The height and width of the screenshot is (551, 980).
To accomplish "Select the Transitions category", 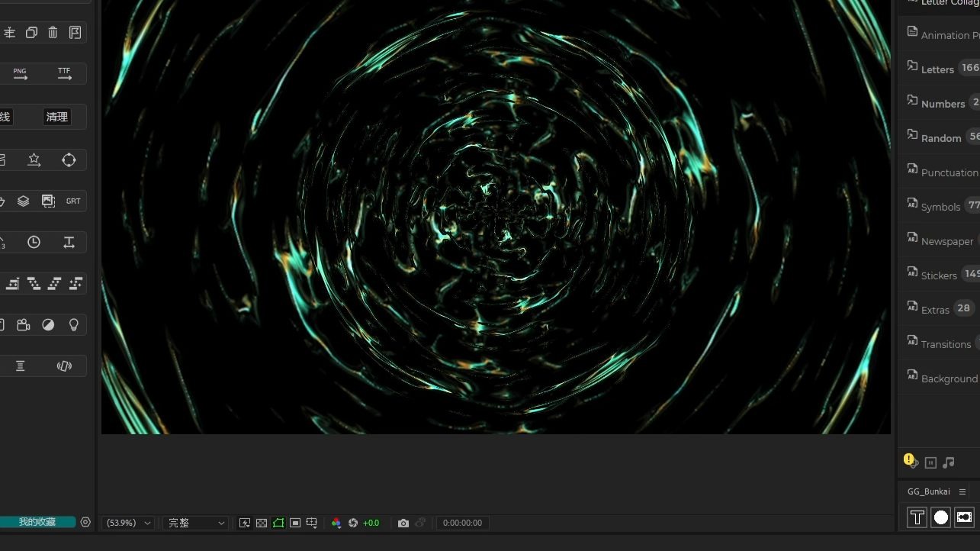I will [940, 343].
